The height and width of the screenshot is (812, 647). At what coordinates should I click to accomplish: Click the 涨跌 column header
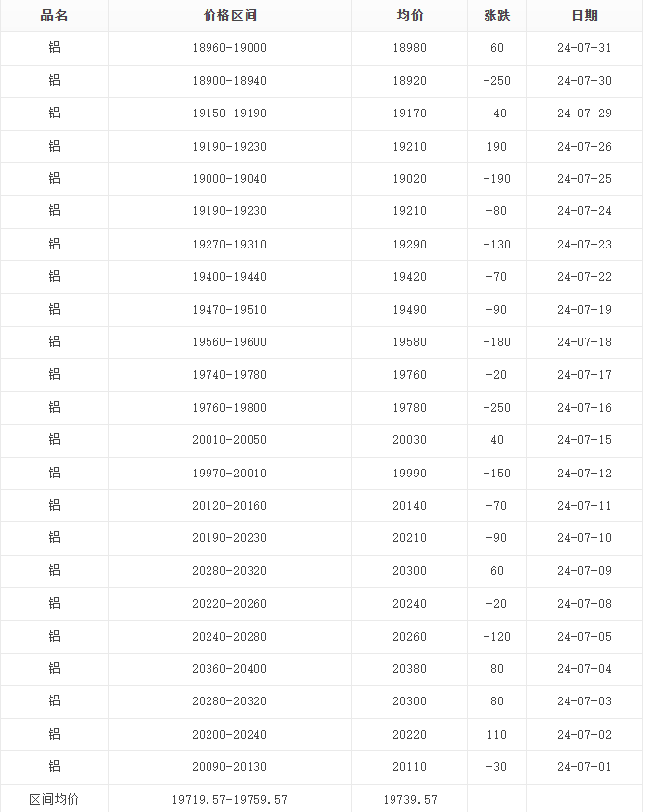496,16
